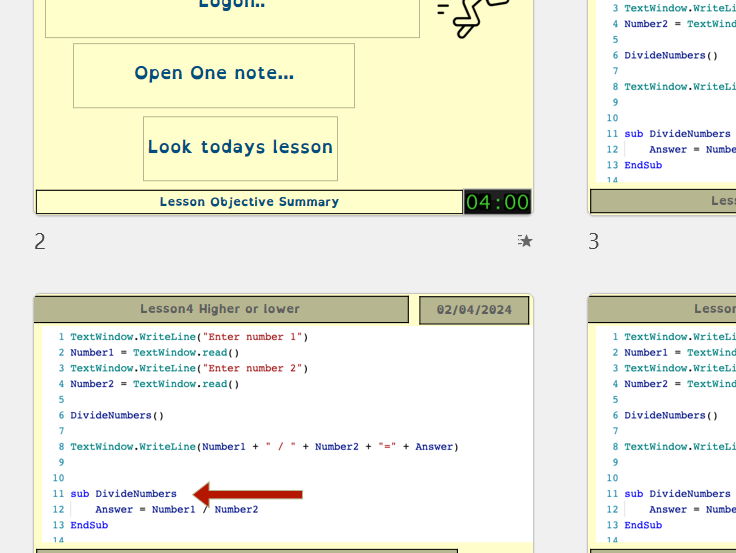
Task: Click the 'Open One note...' text box
Action: [214, 76]
